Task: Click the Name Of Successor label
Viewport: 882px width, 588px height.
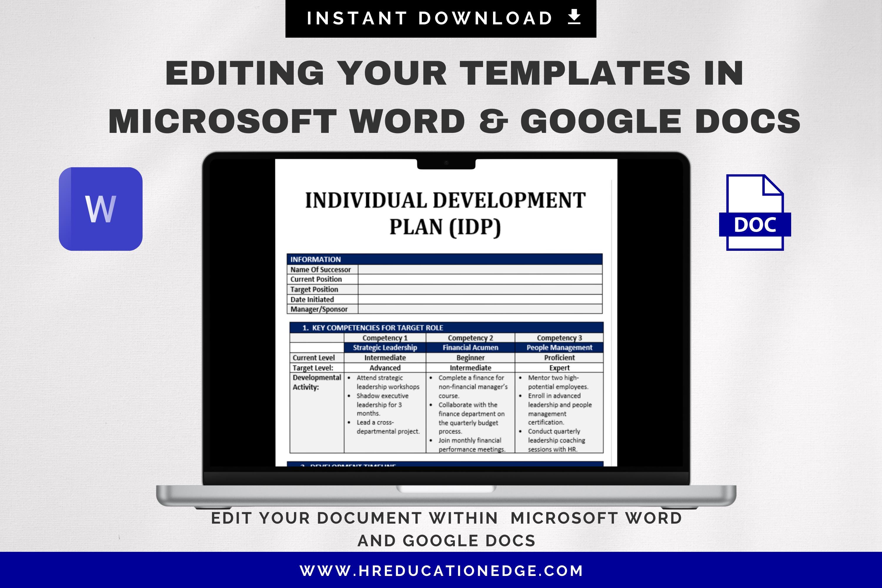Action: (321, 270)
